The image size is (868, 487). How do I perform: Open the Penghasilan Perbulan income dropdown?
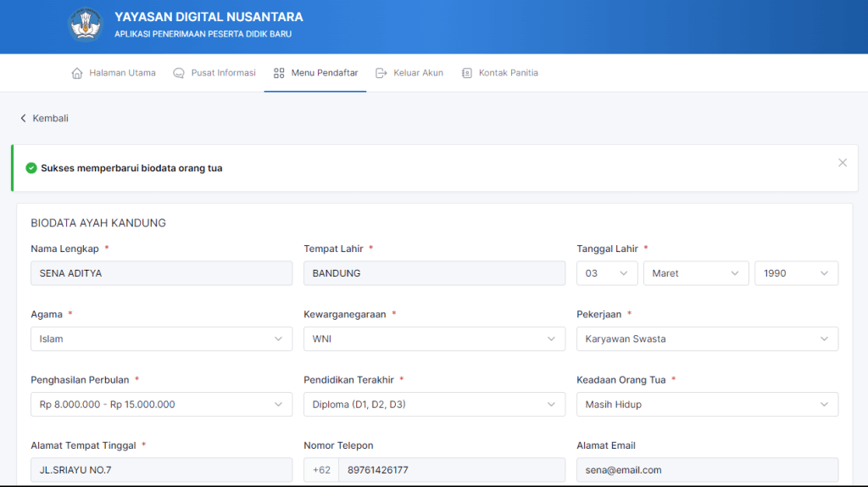[161, 404]
